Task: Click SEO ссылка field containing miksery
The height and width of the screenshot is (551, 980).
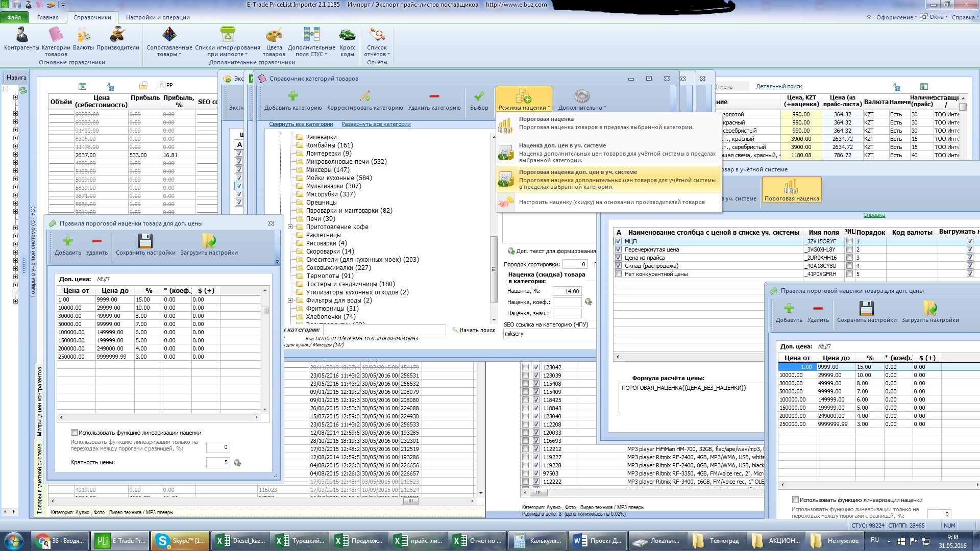Action: pos(549,334)
